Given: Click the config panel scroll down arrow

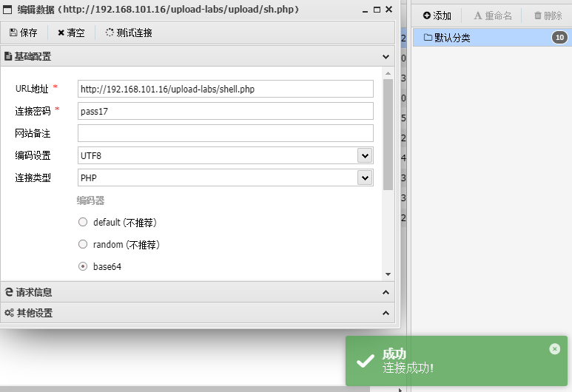Looking at the screenshot, I should tap(388, 274).
